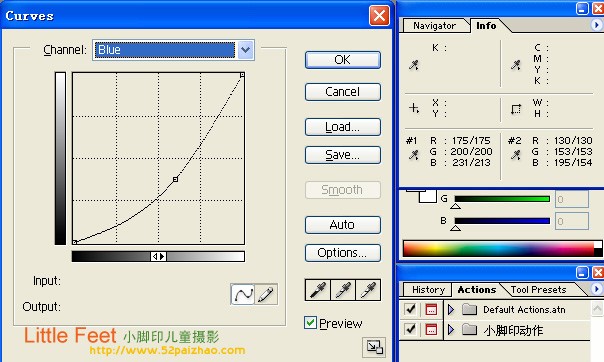Click the B blue color slider
604x362 pixels.
click(502, 221)
